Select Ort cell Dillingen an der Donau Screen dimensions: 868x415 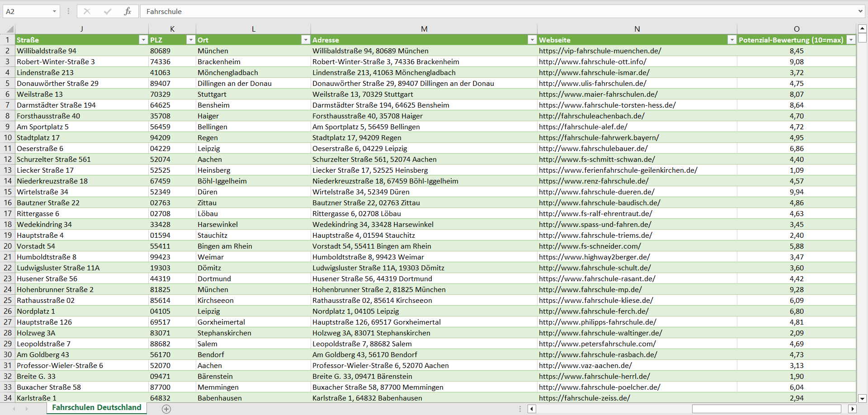coord(254,83)
